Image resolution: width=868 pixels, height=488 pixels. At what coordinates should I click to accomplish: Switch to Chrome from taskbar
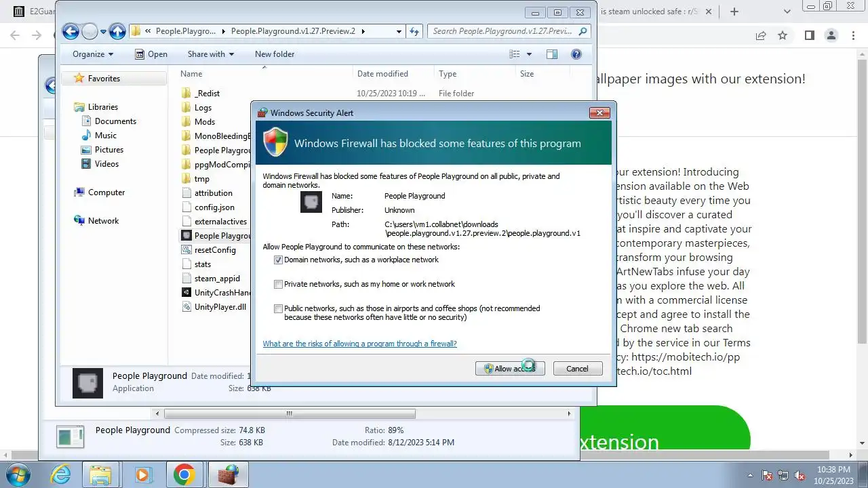click(184, 474)
